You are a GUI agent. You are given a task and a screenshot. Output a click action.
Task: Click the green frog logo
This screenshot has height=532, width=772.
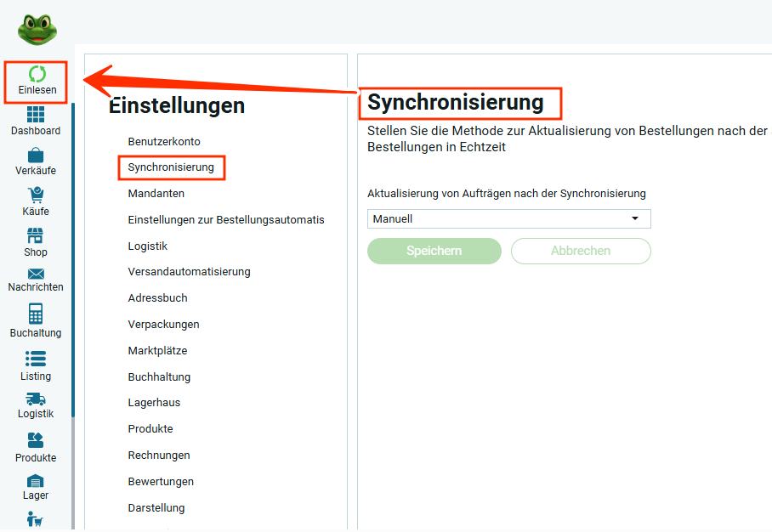[x=37, y=30]
